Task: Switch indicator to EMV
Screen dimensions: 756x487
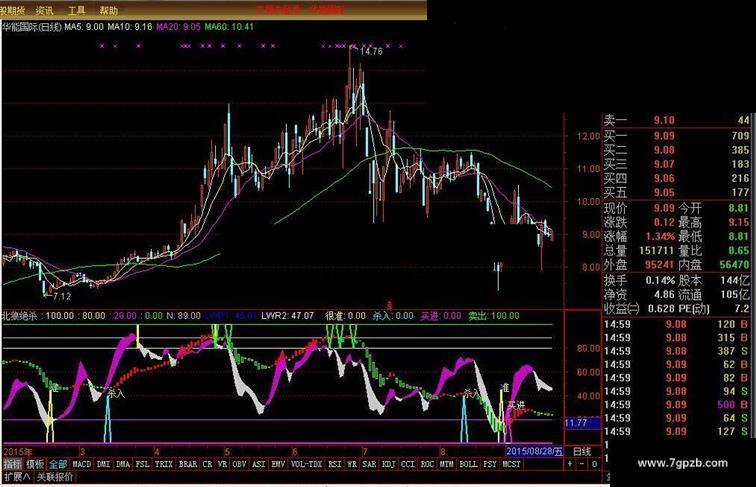Action: pyautogui.click(x=278, y=464)
